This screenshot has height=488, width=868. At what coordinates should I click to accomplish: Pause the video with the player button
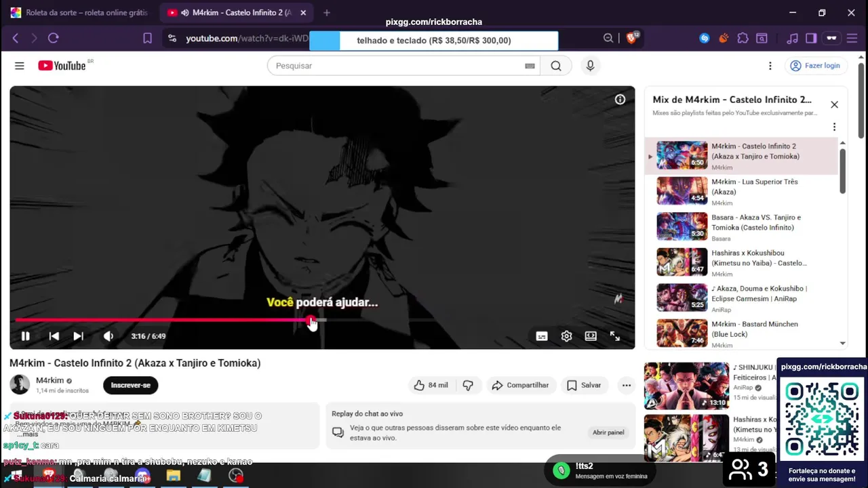[25, 336]
